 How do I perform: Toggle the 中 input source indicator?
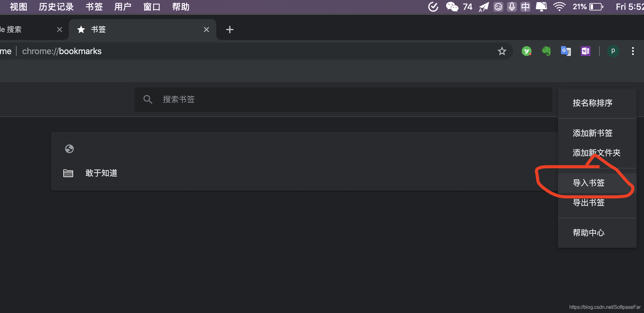(525, 6)
